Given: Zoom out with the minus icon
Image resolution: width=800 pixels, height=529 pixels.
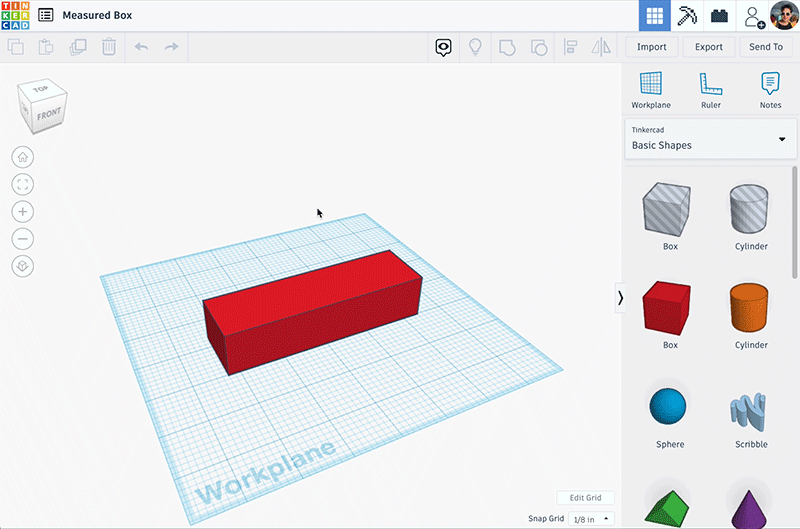Looking at the screenshot, I should coord(23,239).
